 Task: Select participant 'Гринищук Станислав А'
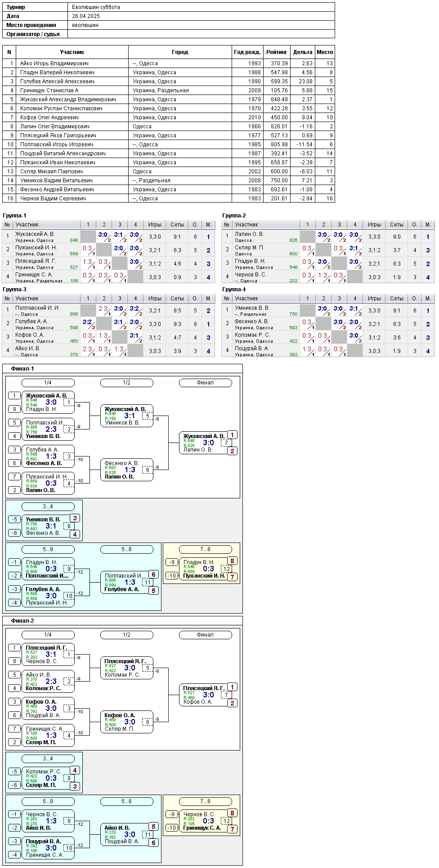[x=49, y=90]
